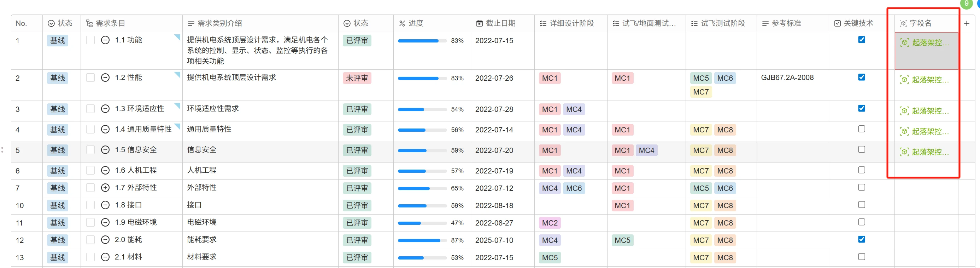The image size is (980, 268).
Task: Click the 进度 percent header icon
Action: (x=402, y=23)
